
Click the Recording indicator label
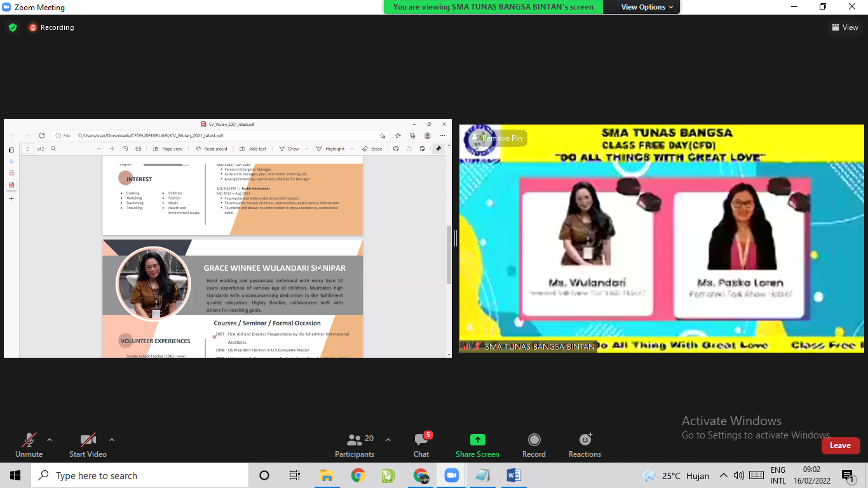point(51,27)
